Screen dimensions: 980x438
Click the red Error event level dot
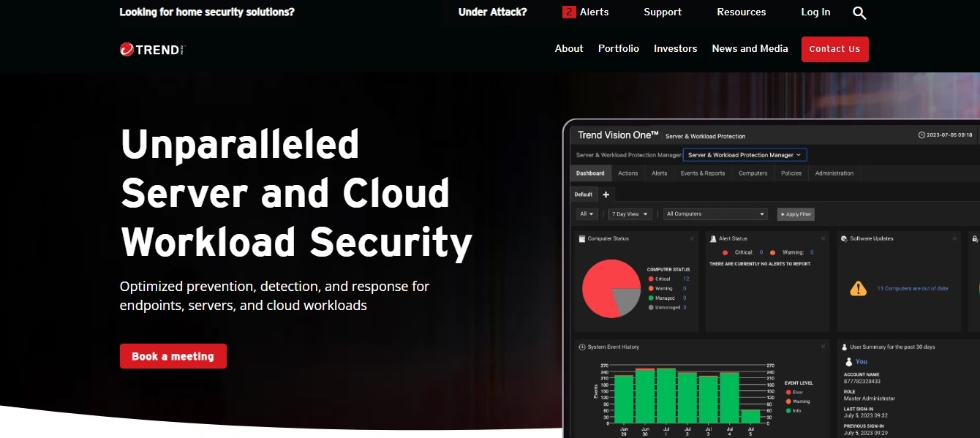click(788, 392)
